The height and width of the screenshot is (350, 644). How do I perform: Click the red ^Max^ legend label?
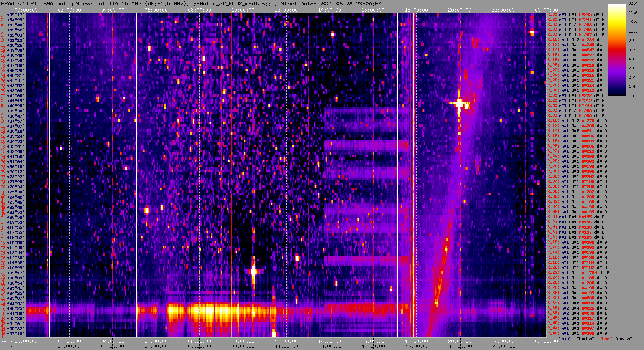[x=605, y=338]
